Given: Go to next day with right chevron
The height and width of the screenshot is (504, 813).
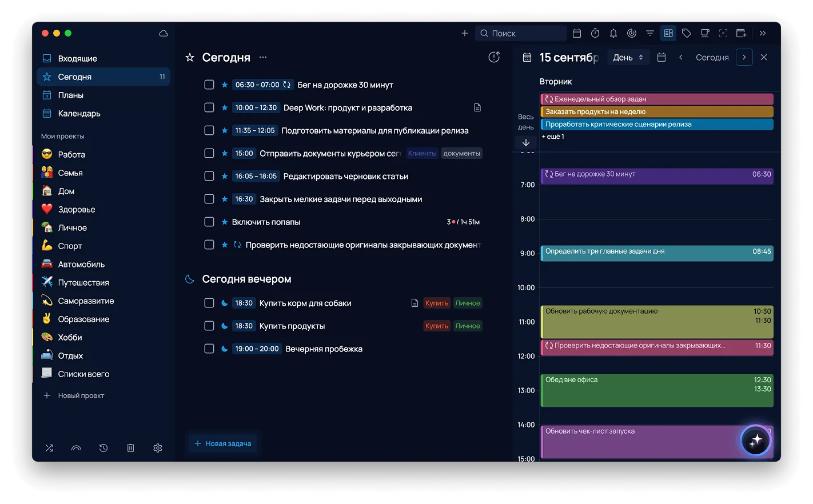Looking at the screenshot, I should point(744,57).
